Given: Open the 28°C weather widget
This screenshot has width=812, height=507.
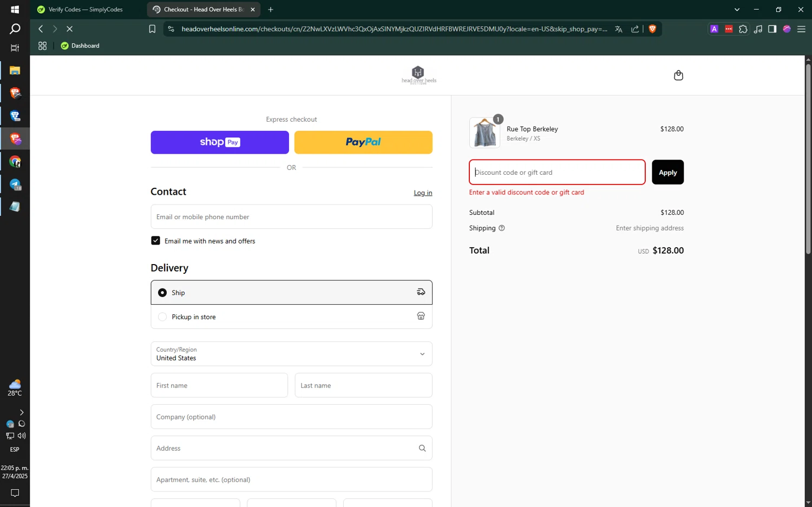Looking at the screenshot, I should point(15,387).
